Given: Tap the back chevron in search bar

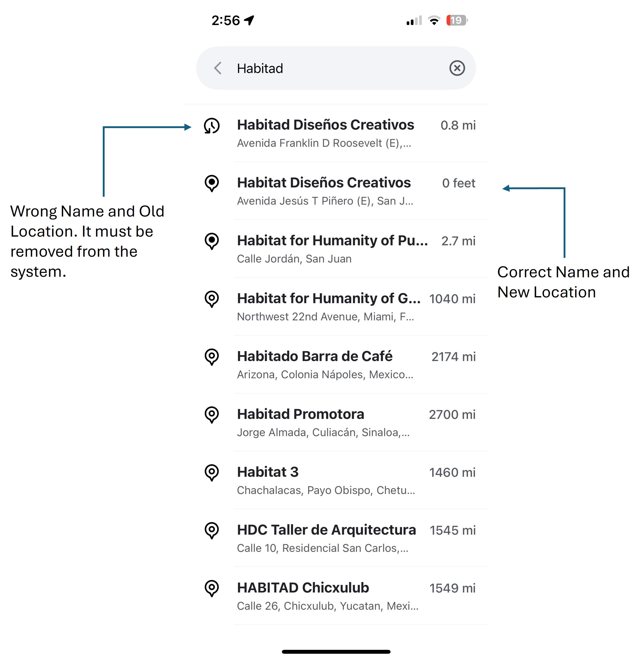Looking at the screenshot, I should click(x=218, y=68).
